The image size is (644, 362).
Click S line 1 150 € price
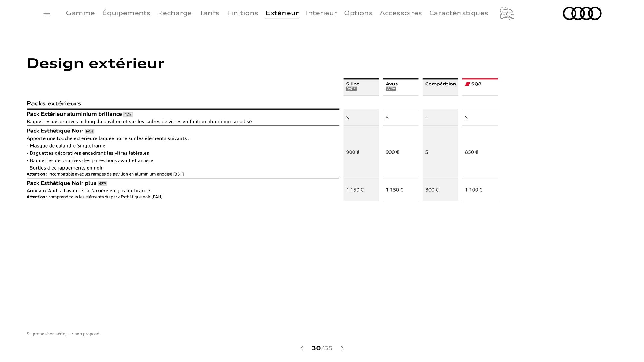[355, 190]
